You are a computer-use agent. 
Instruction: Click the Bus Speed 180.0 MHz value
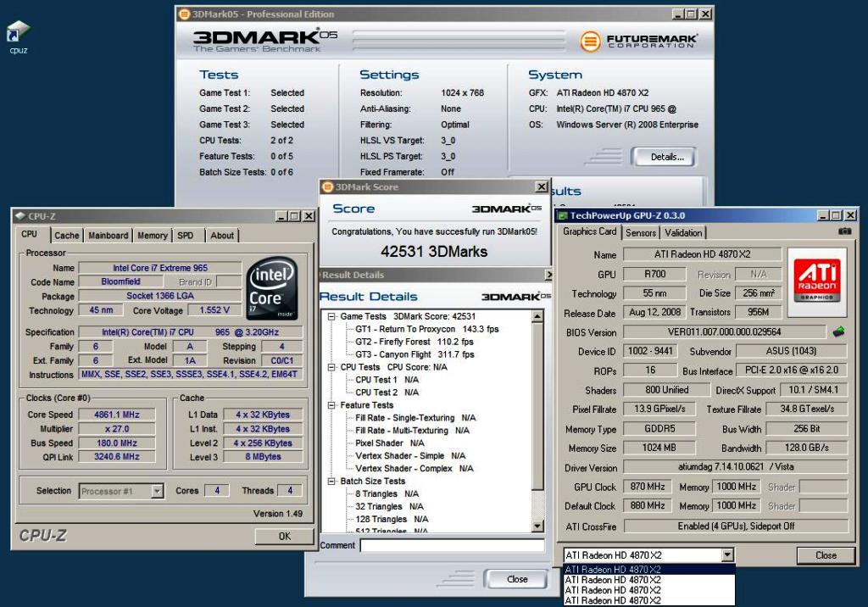117,443
